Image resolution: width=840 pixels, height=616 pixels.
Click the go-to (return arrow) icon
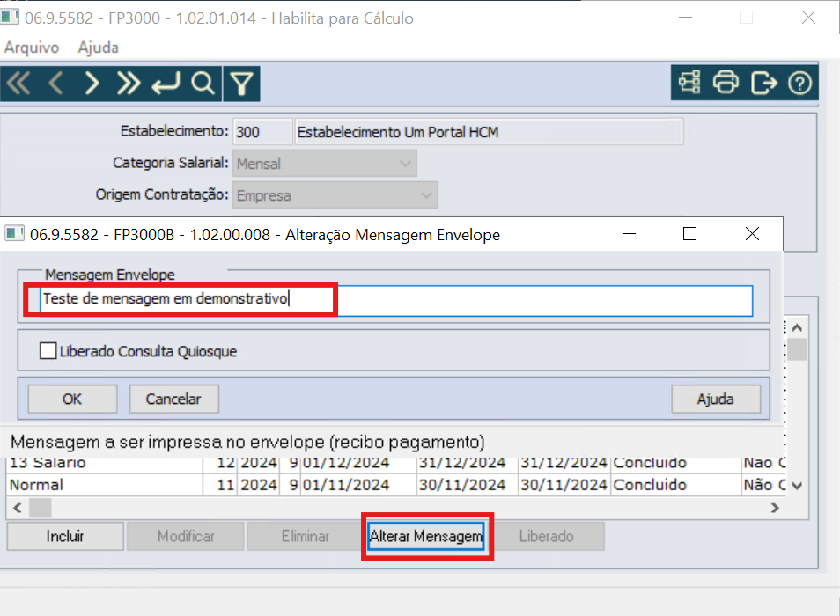pos(166,84)
